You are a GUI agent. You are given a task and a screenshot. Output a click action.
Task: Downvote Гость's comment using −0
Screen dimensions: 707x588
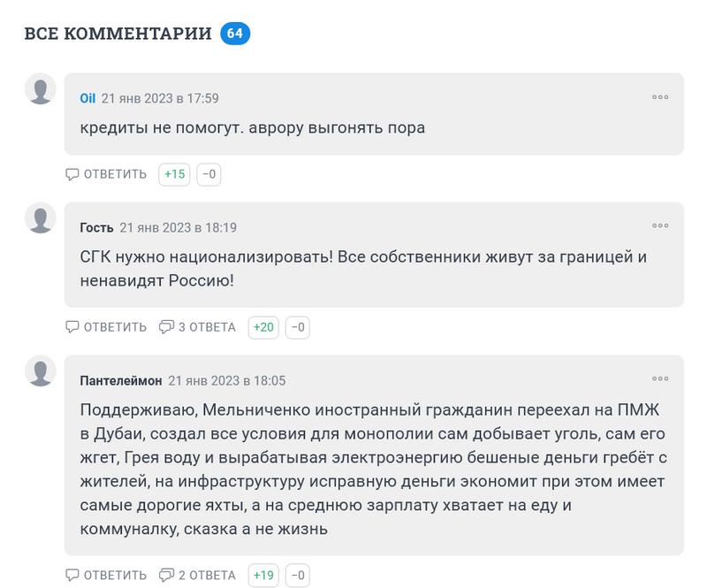coord(298,327)
